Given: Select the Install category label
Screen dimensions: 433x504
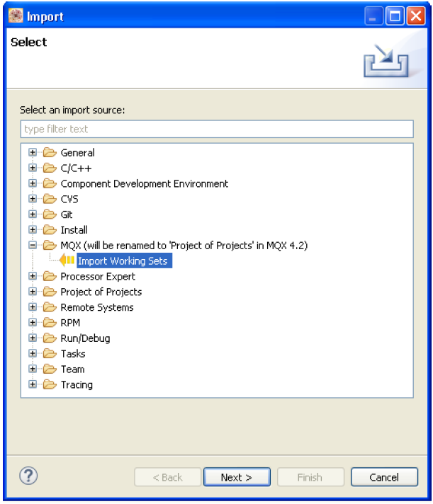Looking at the screenshot, I should (74, 230).
